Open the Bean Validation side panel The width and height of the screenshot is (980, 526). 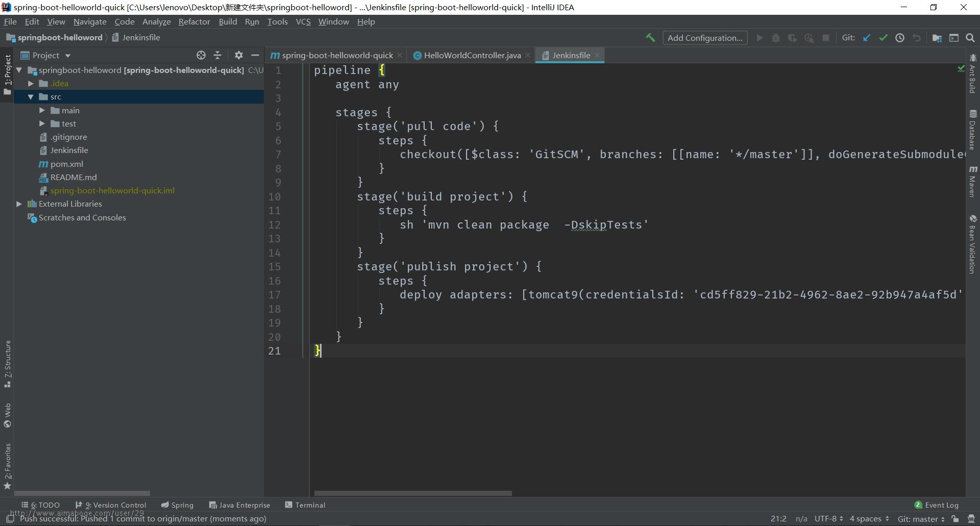pyautogui.click(x=973, y=244)
